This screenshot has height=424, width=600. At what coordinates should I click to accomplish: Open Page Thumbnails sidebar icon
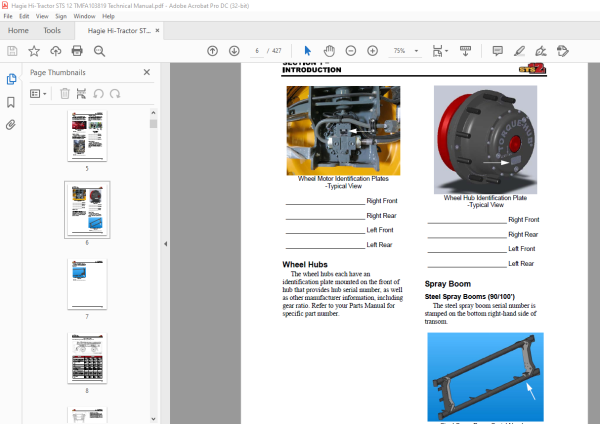[11, 79]
